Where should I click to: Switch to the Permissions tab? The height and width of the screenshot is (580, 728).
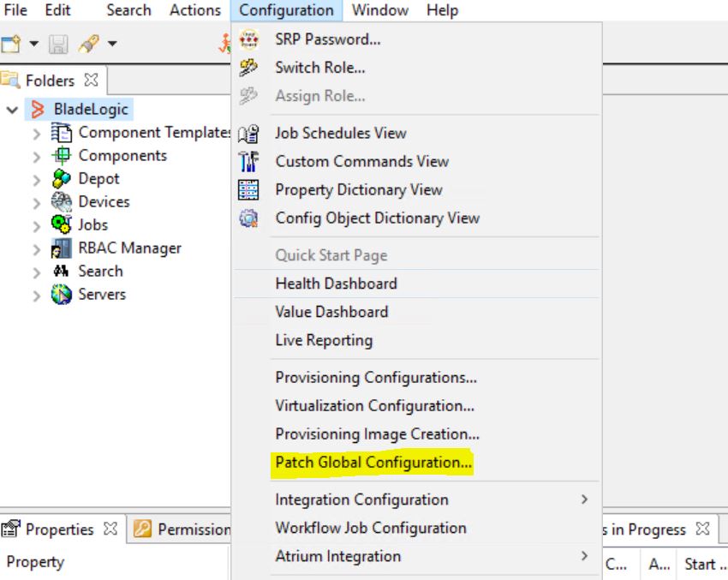coord(184,529)
